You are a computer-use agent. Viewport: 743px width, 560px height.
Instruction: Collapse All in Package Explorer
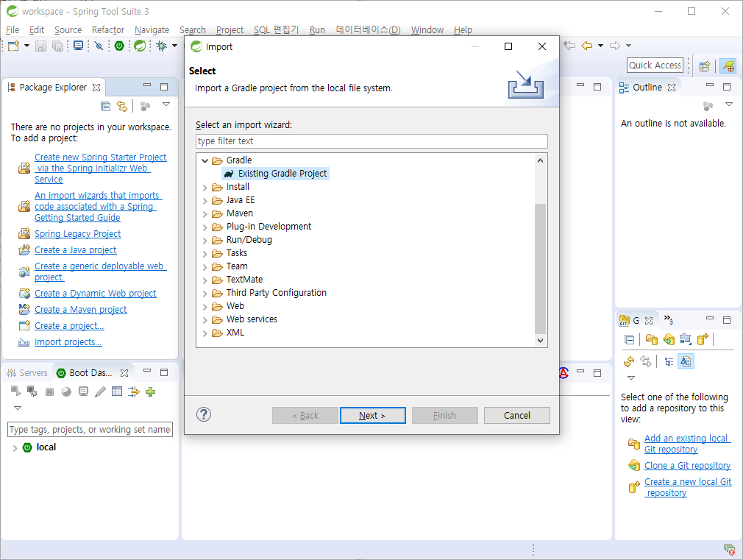pos(106,106)
